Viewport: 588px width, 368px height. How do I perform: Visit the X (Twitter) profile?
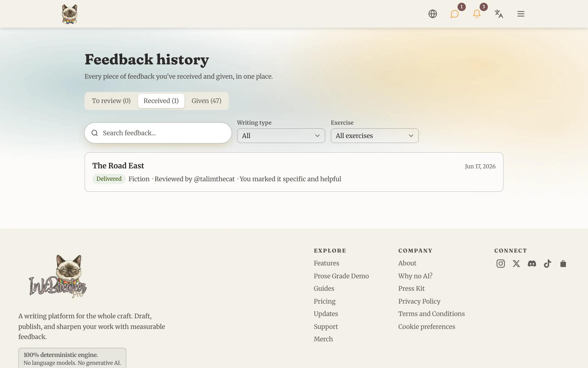click(x=516, y=264)
